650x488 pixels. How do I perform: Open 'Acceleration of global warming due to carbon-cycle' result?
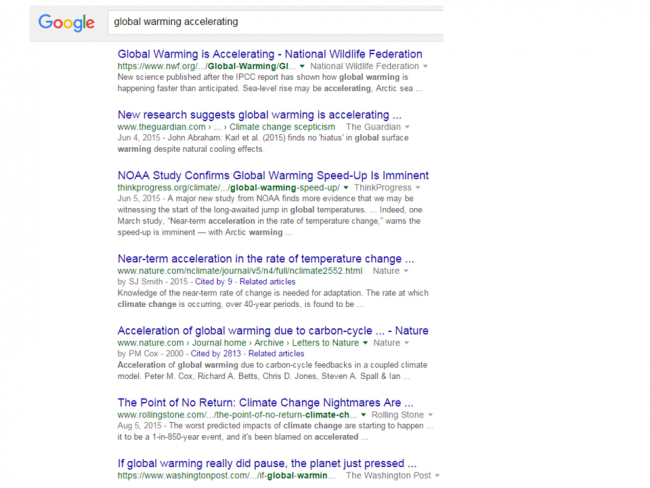click(x=273, y=331)
